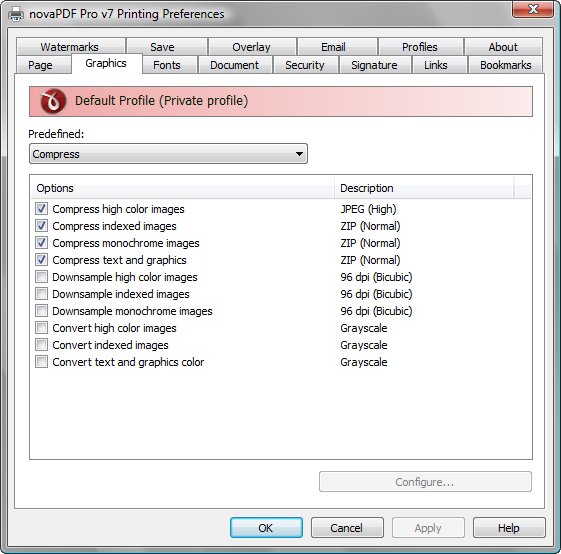Click the red novaPDF profile logo
This screenshot has width=561, height=554.
(53, 101)
